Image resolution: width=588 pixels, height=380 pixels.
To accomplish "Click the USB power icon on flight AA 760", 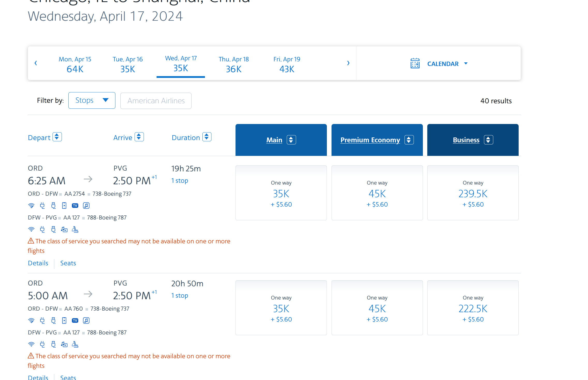I will click(x=53, y=320).
